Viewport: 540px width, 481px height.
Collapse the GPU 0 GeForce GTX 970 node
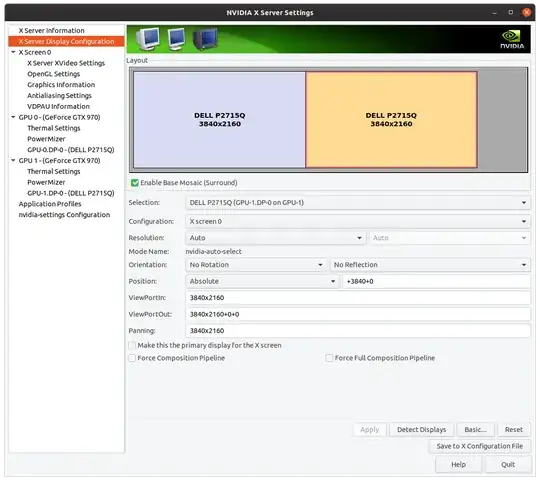(x=13, y=117)
